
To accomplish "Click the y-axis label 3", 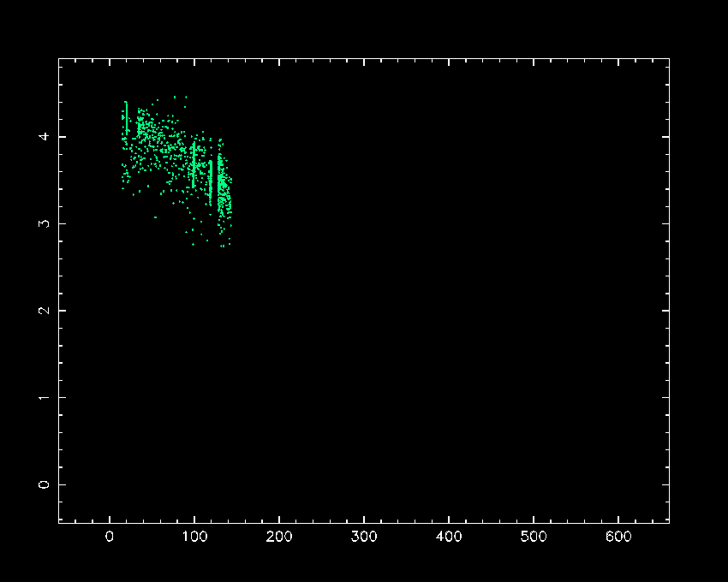I will pyautogui.click(x=44, y=223).
